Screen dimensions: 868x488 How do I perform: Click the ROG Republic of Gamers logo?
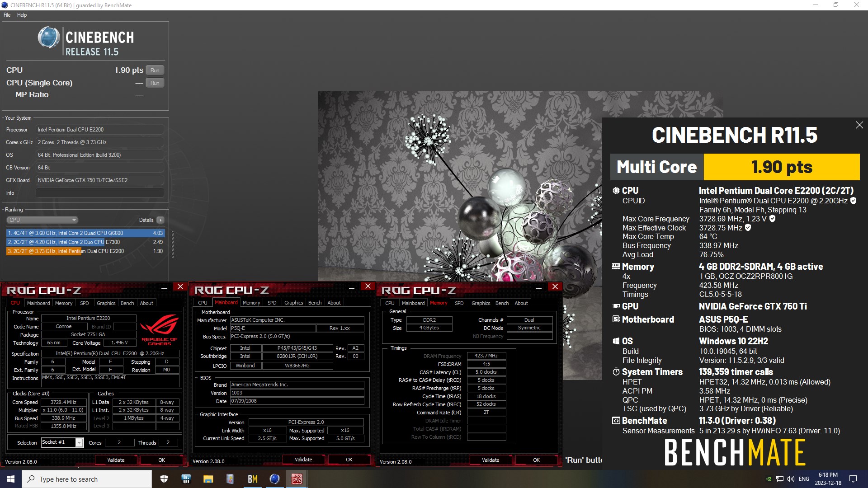click(160, 330)
